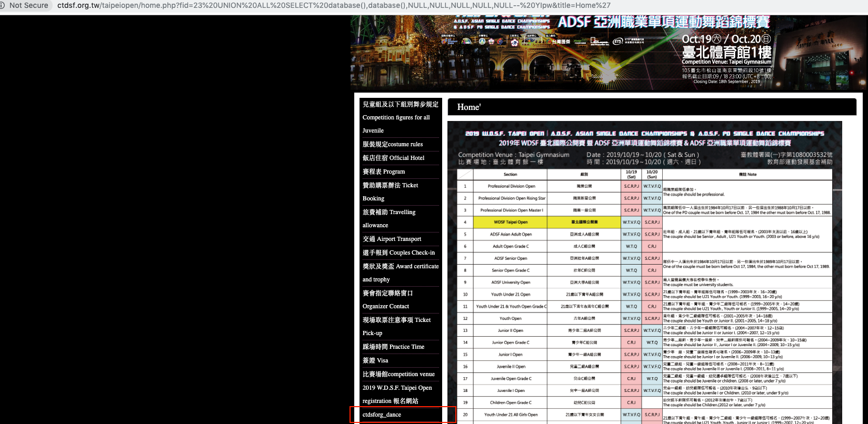Click the Section column header

pyautogui.click(x=510, y=174)
